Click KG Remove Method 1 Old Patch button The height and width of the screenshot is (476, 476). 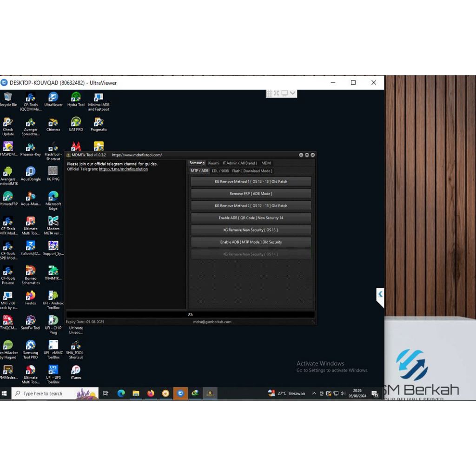click(251, 182)
